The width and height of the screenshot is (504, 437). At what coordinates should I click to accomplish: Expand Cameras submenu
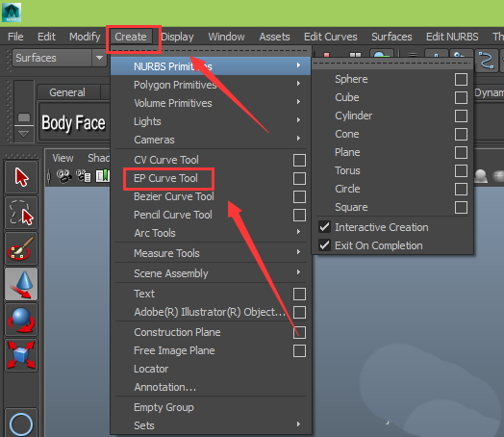click(x=211, y=140)
